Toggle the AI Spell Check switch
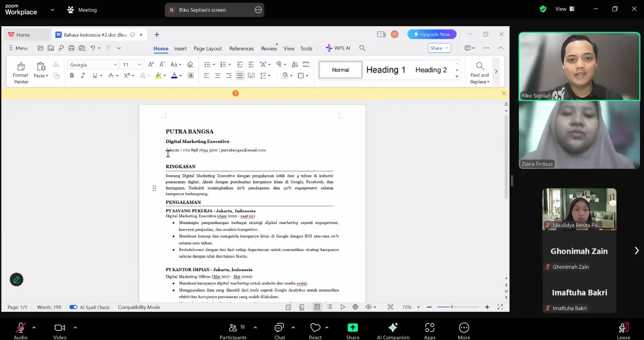This screenshot has width=644, height=340. tap(73, 307)
